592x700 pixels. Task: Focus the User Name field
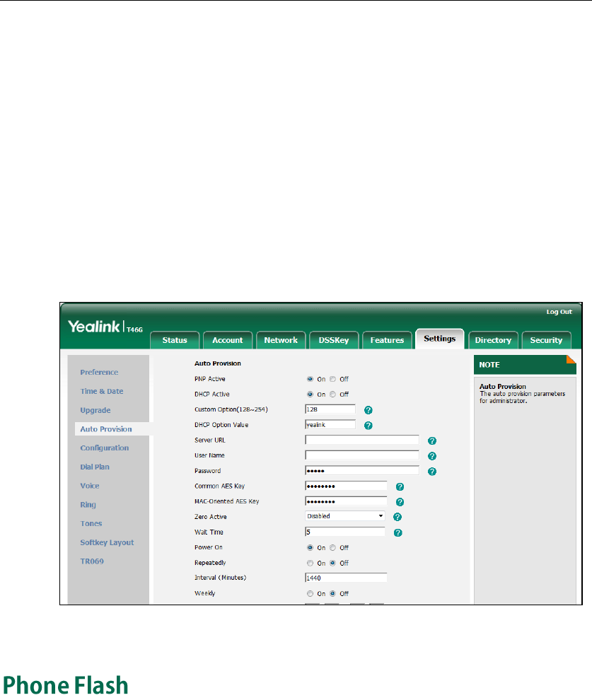362,455
